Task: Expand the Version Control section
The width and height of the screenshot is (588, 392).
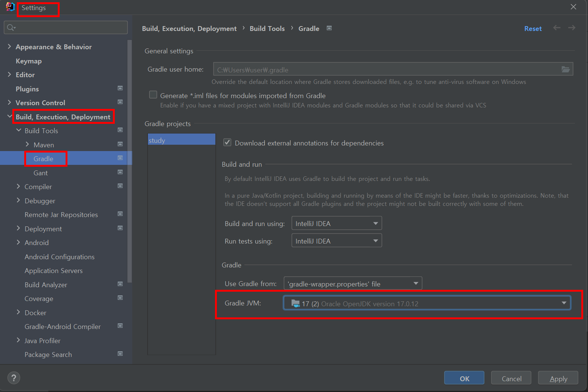Action: (x=9, y=102)
